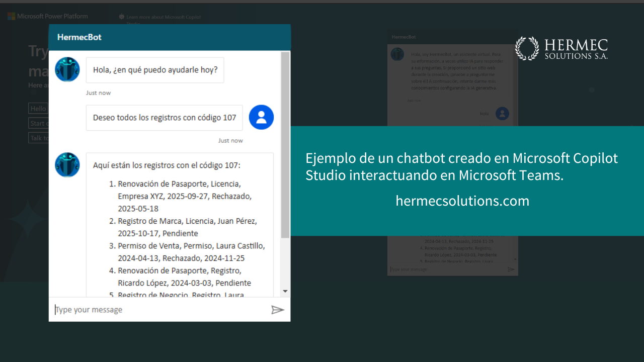Image resolution: width=644 pixels, height=362 pixels.
Task: Click bot avatar in background HermecBot window
Action: [397, 54]
